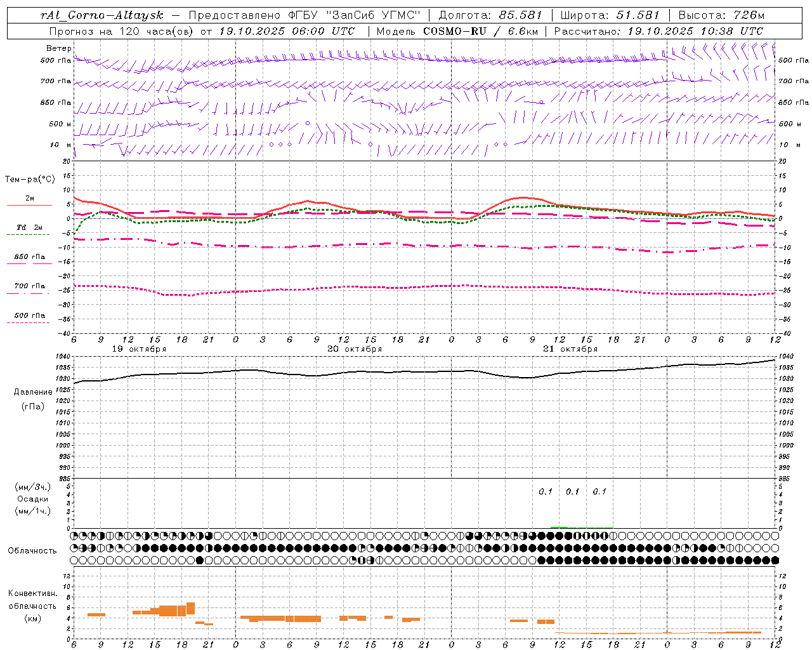This screenshot has height=650, width=812.
Task: Click the Td 2м dew point legend entry
Action: pyautogui.click(x=30, y=227)
